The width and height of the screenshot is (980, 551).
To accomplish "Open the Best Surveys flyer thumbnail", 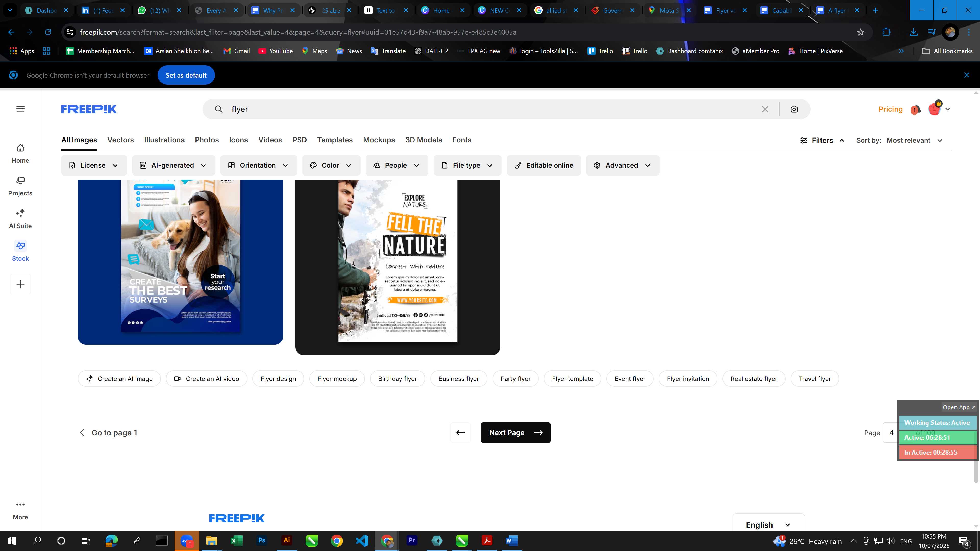I will (180, 262).
